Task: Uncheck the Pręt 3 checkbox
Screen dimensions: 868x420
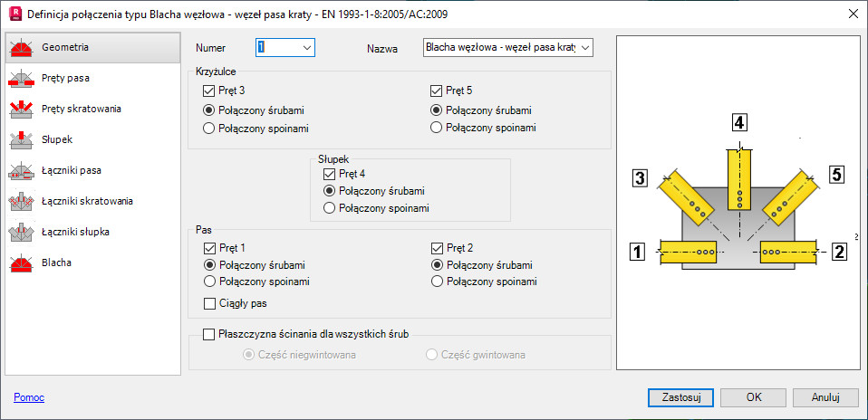Action: [x=211, y=91]
